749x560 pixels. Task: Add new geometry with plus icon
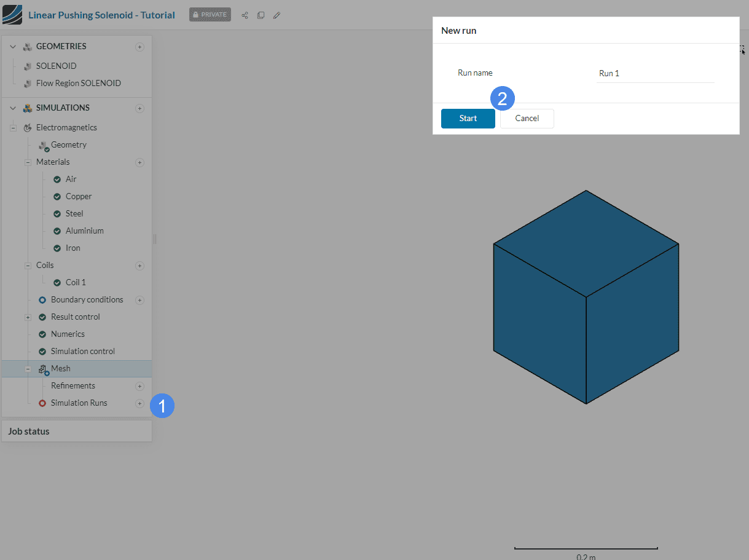[x=139, y=47]
